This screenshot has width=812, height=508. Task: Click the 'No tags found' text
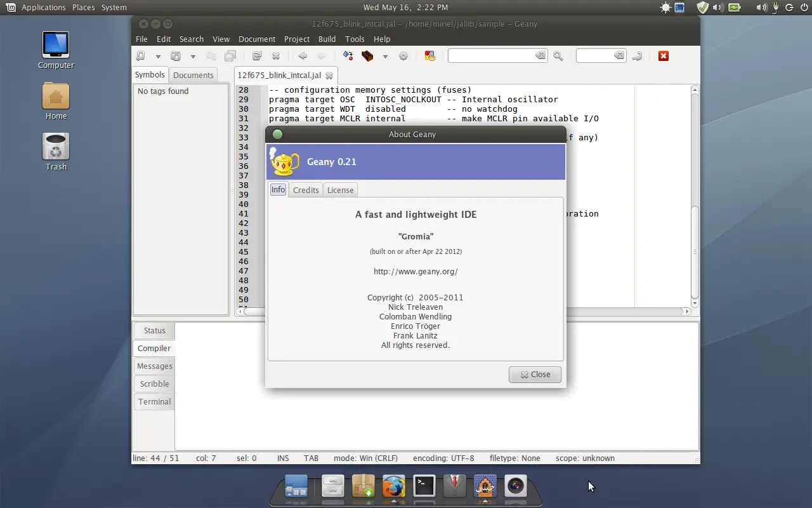tap(163, 91)
